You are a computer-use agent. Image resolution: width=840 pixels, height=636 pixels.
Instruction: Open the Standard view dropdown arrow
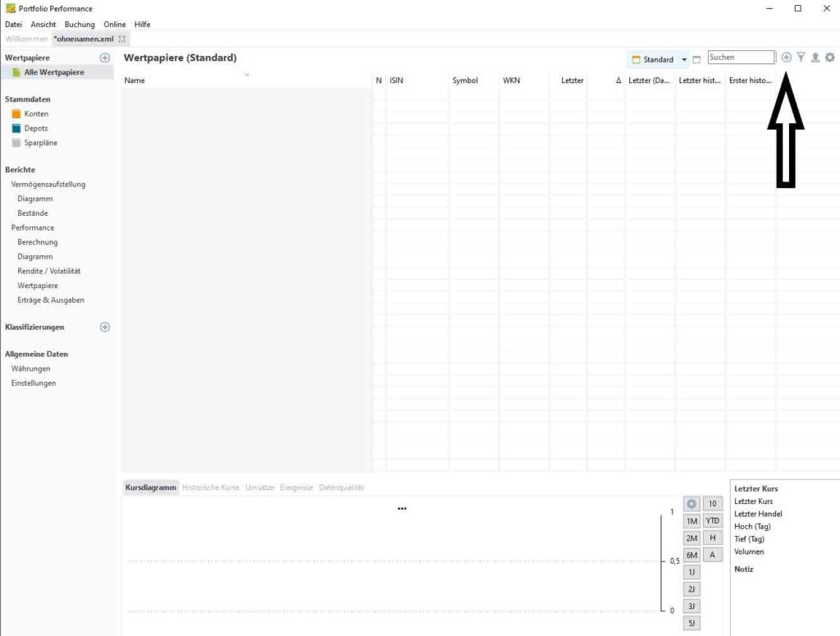[x=684, y=59]
